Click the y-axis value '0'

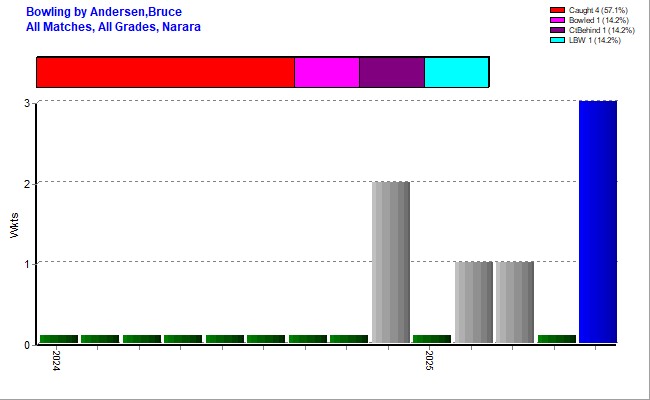(x=27, y=345)
